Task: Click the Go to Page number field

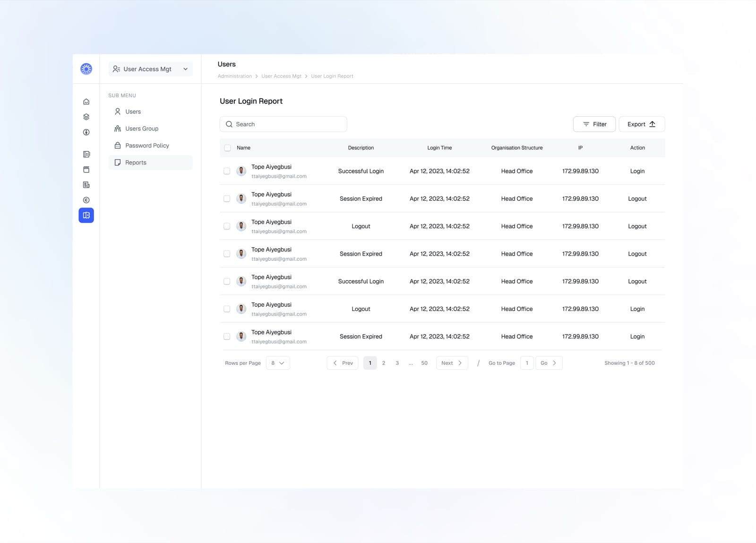Action: [527, 363]
